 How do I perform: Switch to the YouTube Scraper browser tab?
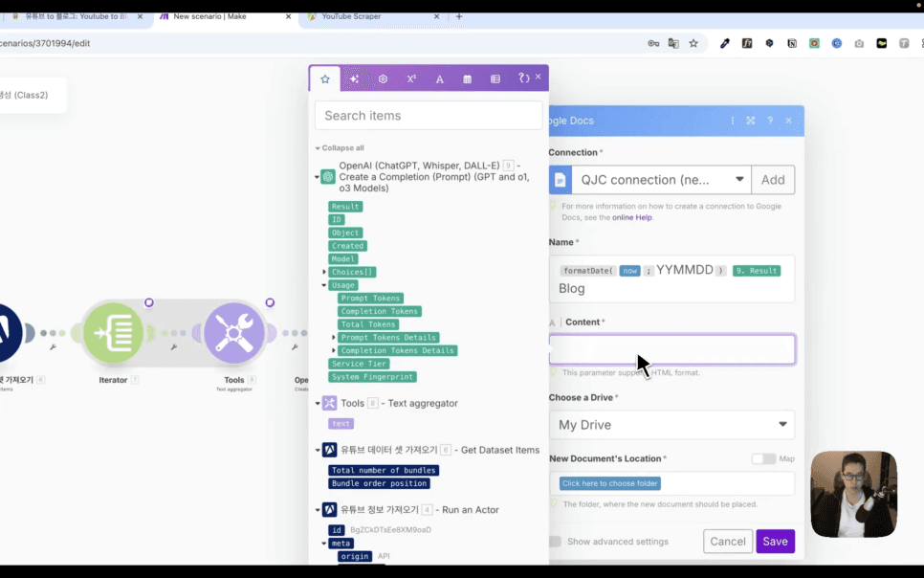(374, 16)
